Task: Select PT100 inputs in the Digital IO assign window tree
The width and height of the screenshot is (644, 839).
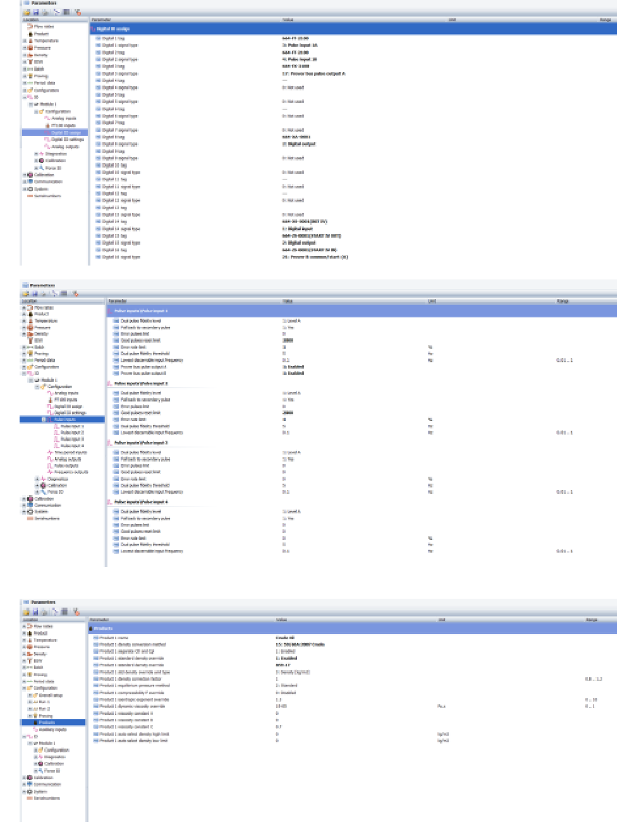Action: coord(63,126)
